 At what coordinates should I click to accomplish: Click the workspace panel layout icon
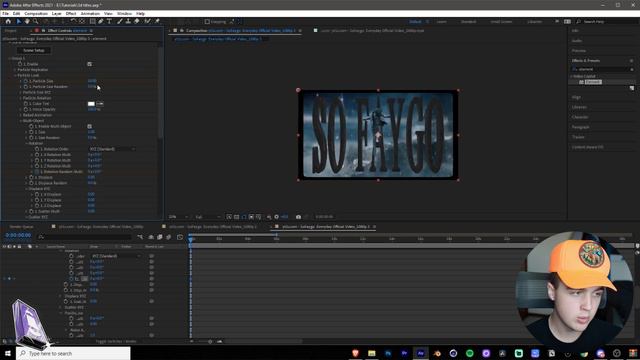[x=567, y=21]
